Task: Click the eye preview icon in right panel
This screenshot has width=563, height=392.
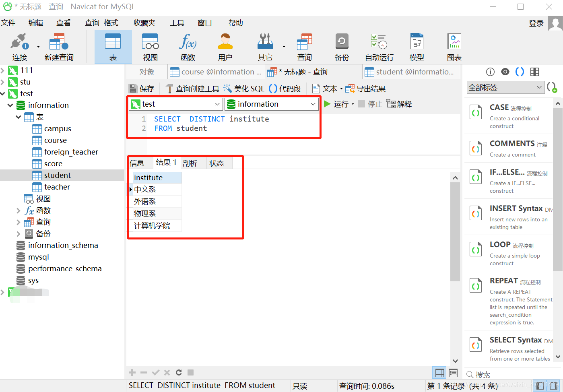Action: (505, 72)
